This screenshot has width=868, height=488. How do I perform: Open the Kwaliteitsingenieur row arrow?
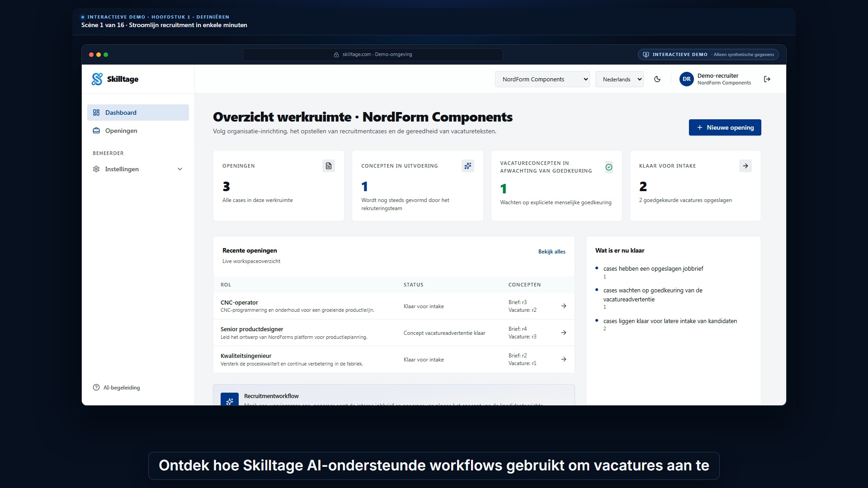coord(564,359)
